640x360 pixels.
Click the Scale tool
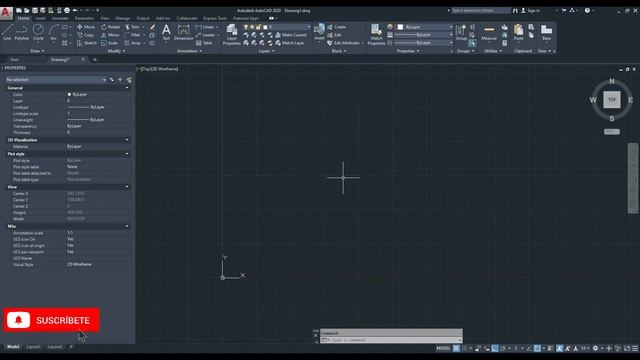pos(110,43)
